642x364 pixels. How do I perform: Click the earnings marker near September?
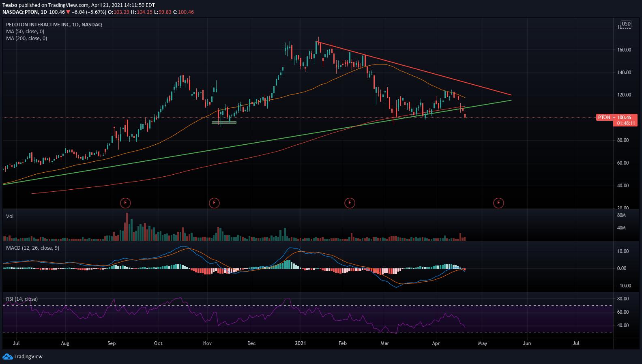126,203
